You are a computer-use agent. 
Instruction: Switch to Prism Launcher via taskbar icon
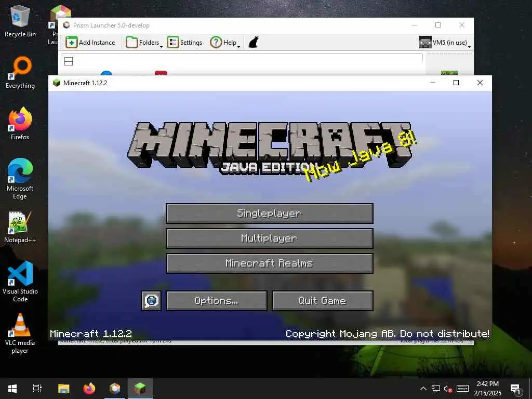(x=115, y=389)
